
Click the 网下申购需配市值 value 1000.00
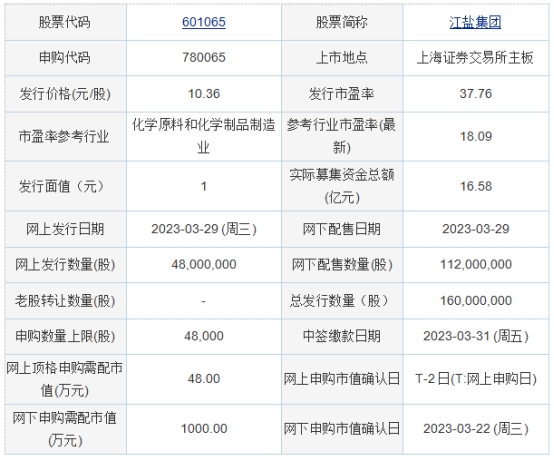tap(204, 429)
